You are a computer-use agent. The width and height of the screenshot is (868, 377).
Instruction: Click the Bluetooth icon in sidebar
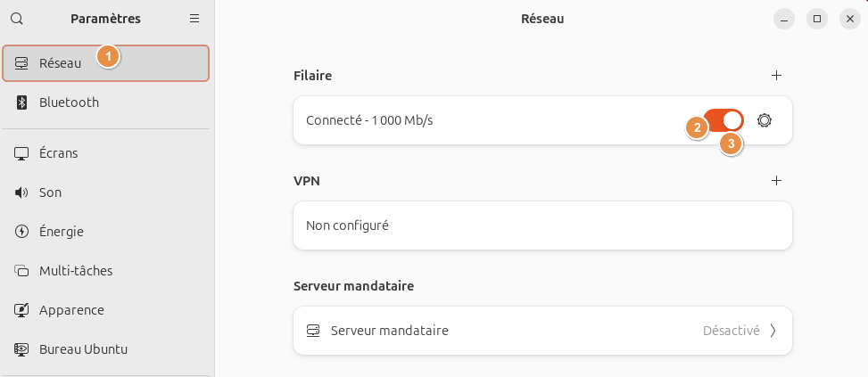pos(22,102)
